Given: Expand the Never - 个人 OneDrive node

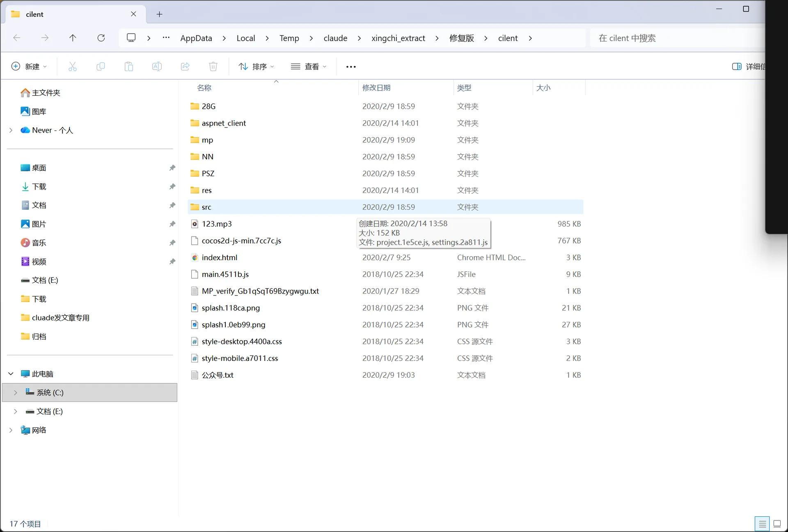Looking at the screenshot, I should click(11, 130).
